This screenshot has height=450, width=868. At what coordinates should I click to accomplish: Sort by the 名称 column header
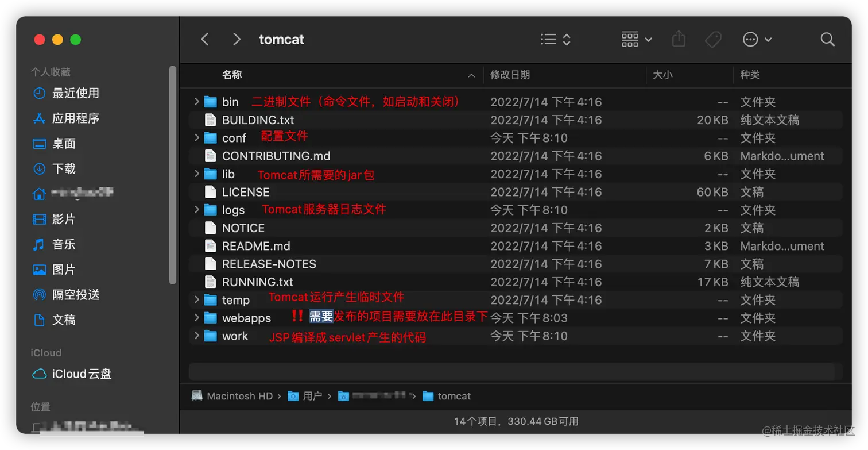(x=232, y=75)
